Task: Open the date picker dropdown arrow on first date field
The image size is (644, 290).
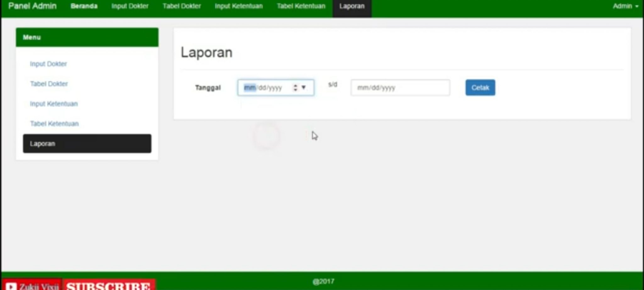Action: [304, 88]
